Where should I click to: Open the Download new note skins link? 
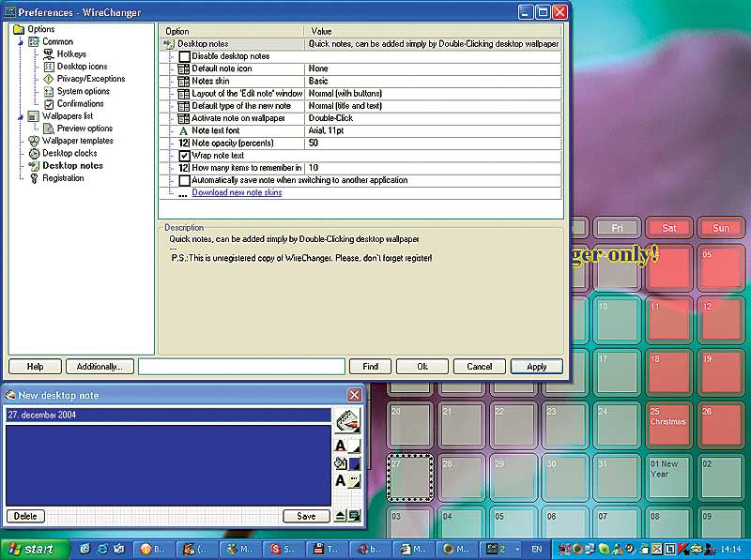pos(237,192)
